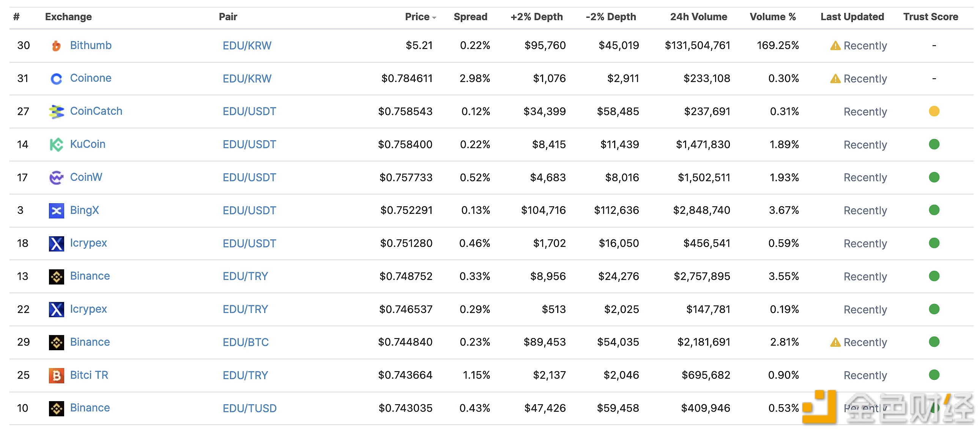980x430 pixels.
Task: Click Binance logo in EDU/TUSD row
Action: coord(56,408)
